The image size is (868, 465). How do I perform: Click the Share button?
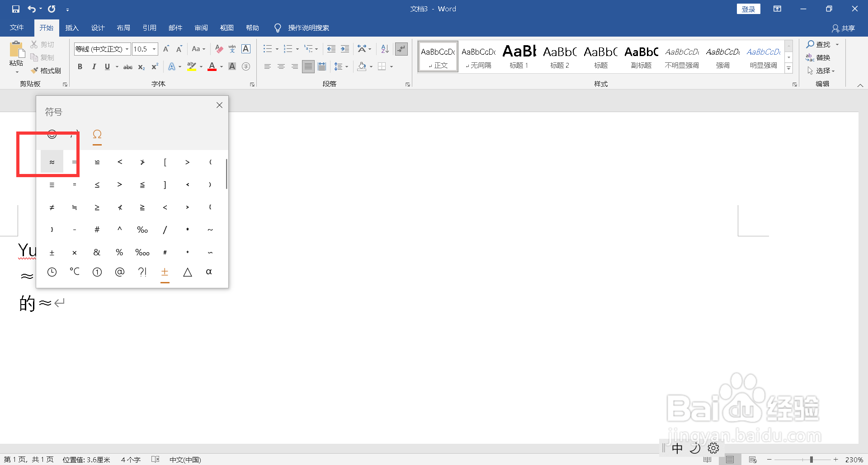pos(844,28)
